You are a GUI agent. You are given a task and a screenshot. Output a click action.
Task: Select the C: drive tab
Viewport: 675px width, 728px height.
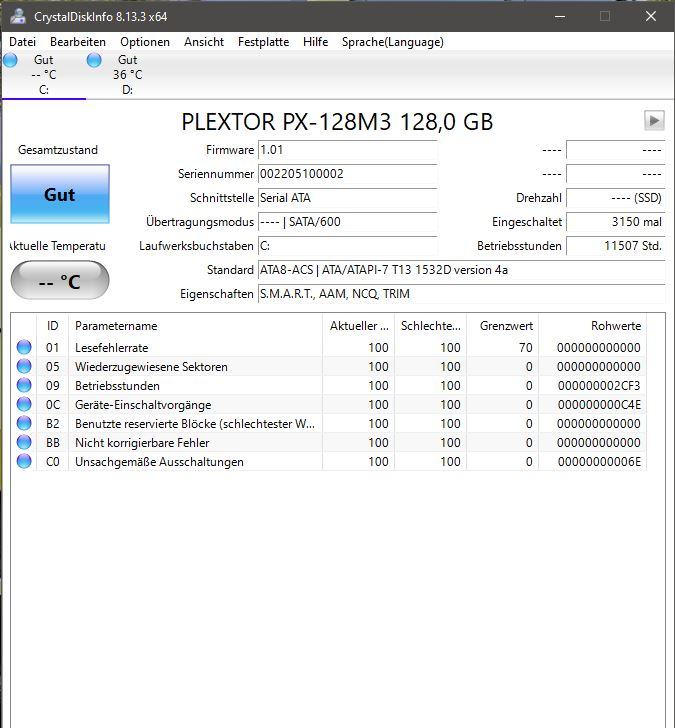[x=44, y=75]
